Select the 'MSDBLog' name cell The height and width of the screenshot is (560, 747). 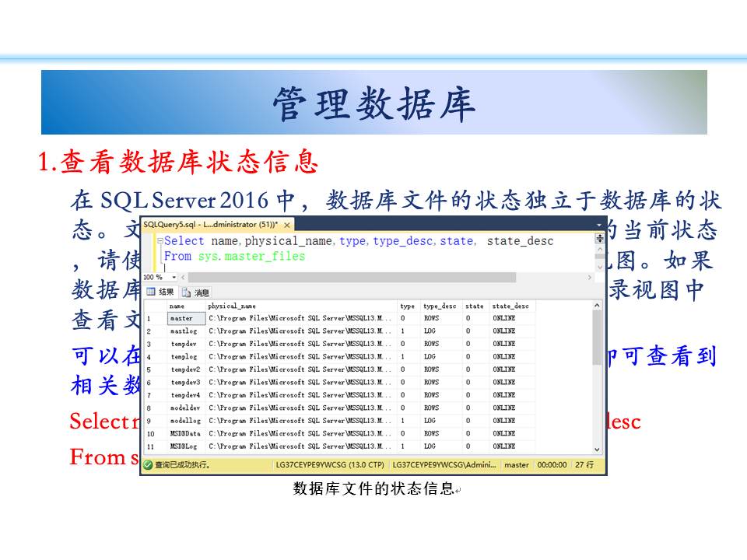(186, 446)
